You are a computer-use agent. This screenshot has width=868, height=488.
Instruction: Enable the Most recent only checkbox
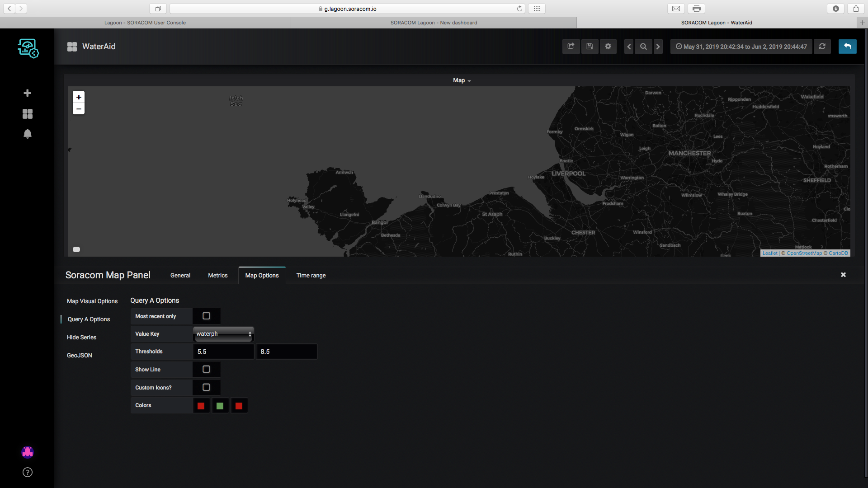pos(206,316)
